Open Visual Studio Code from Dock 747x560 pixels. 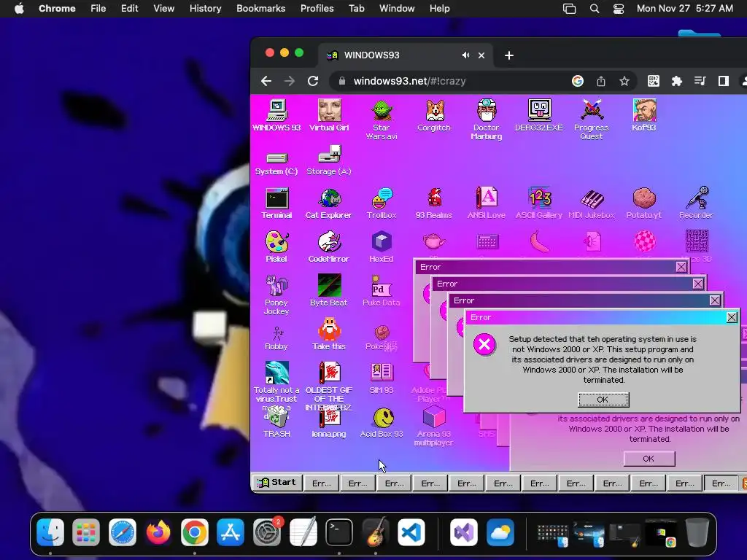click(411, 532)
